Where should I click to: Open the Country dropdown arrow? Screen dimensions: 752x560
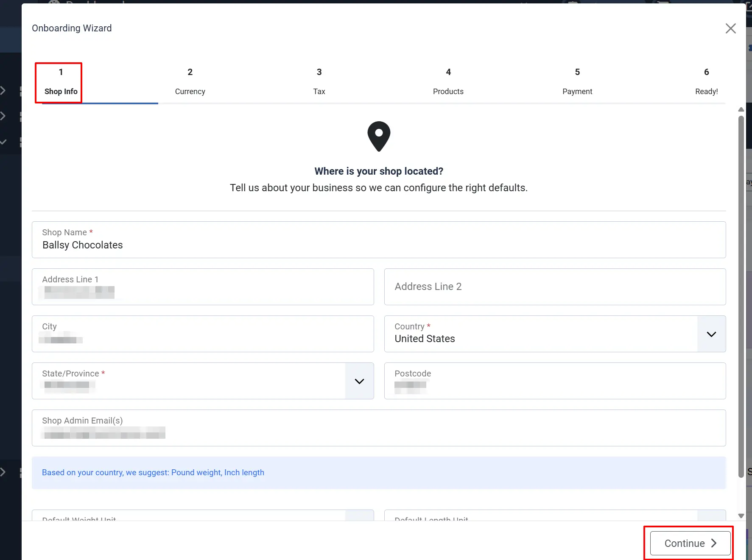coord(711,334)
